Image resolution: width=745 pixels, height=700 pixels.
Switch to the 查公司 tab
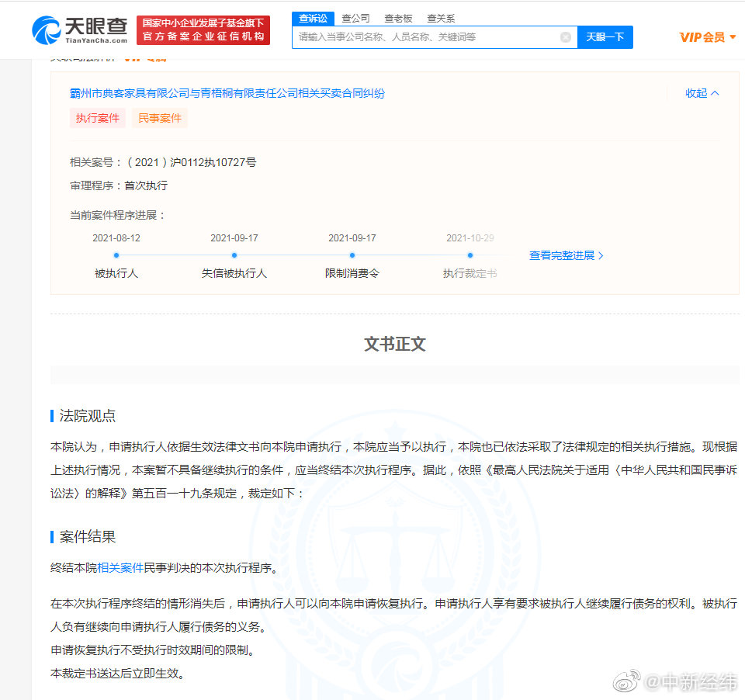click(355, 18)
